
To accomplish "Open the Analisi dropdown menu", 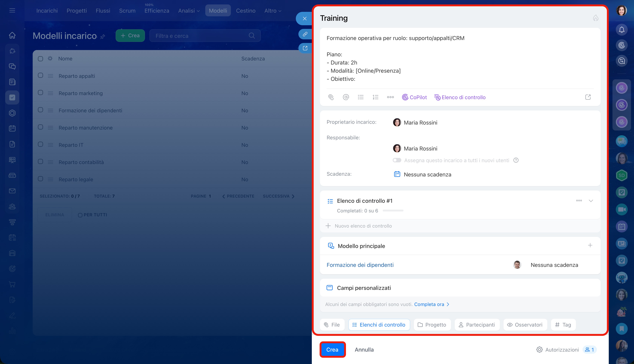I will point(189,11).
